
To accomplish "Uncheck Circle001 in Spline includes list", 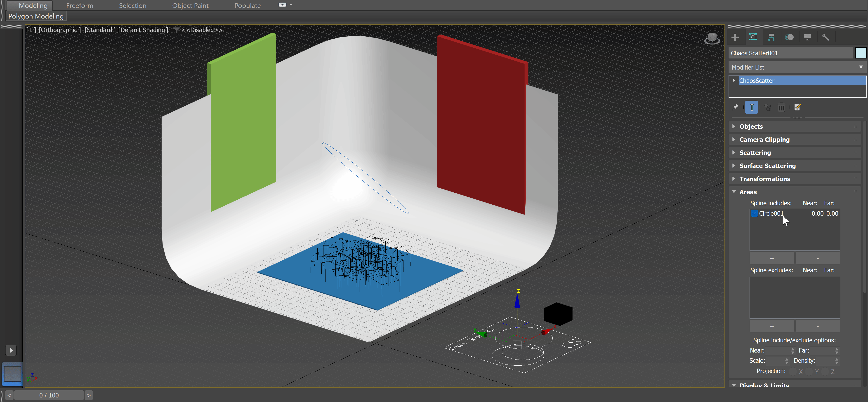I will tap(755, 213).
